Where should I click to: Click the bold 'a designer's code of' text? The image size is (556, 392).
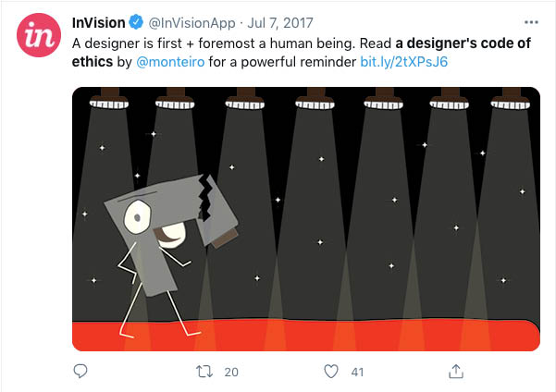click(x=463, y=43)
